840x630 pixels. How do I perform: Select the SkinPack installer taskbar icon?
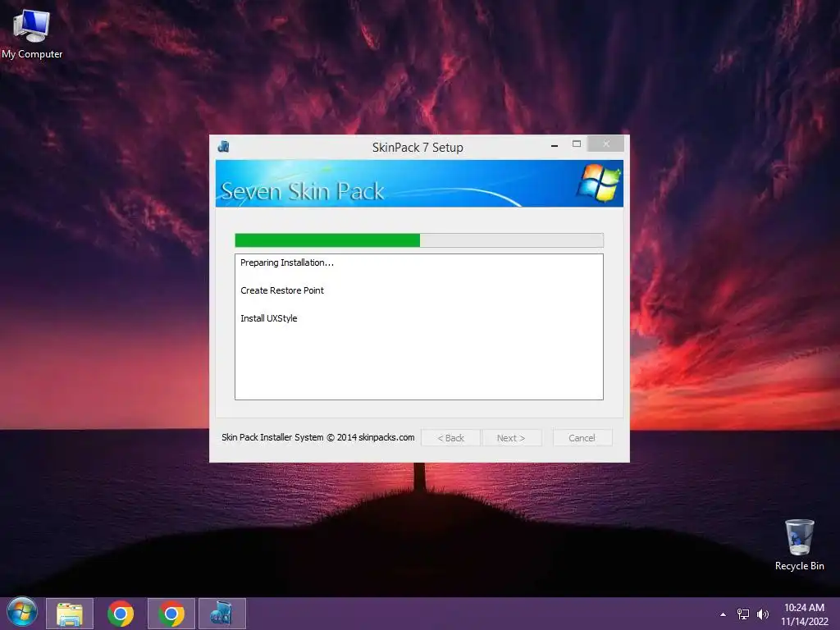221,614
